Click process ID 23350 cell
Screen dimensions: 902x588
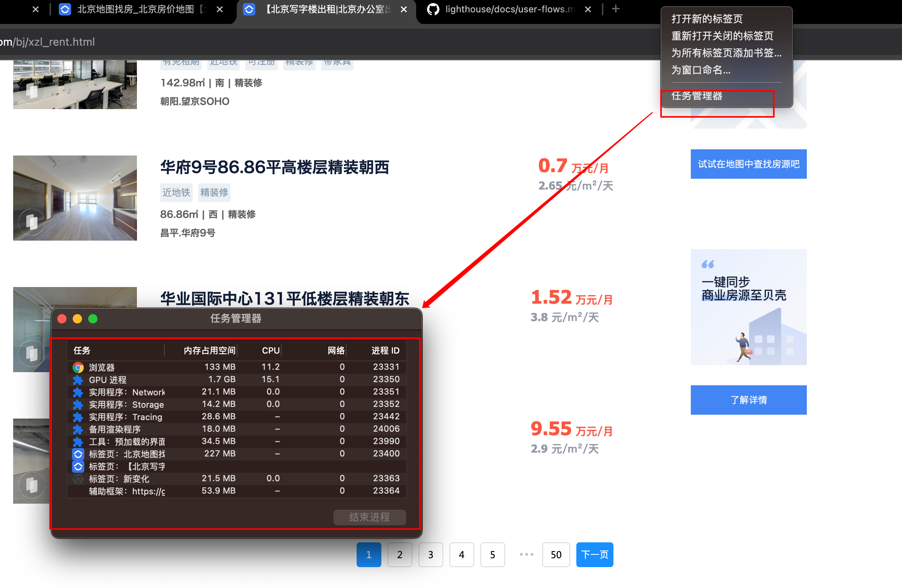(x=386, y=379)
